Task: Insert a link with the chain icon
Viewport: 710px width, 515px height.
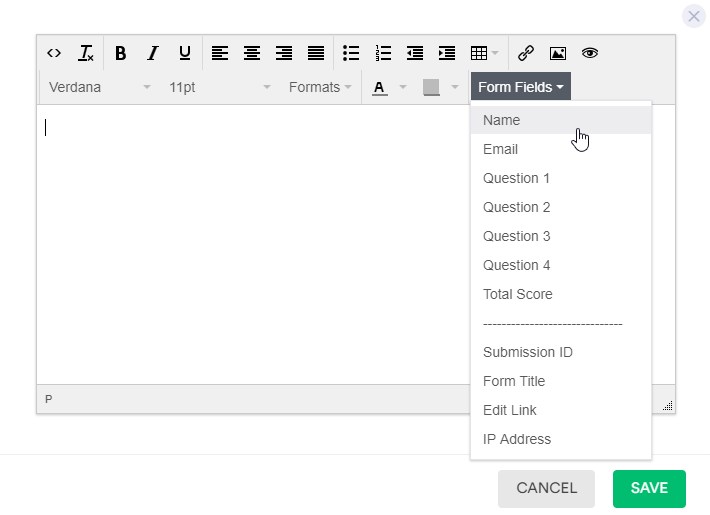Action: click(526, 53)
